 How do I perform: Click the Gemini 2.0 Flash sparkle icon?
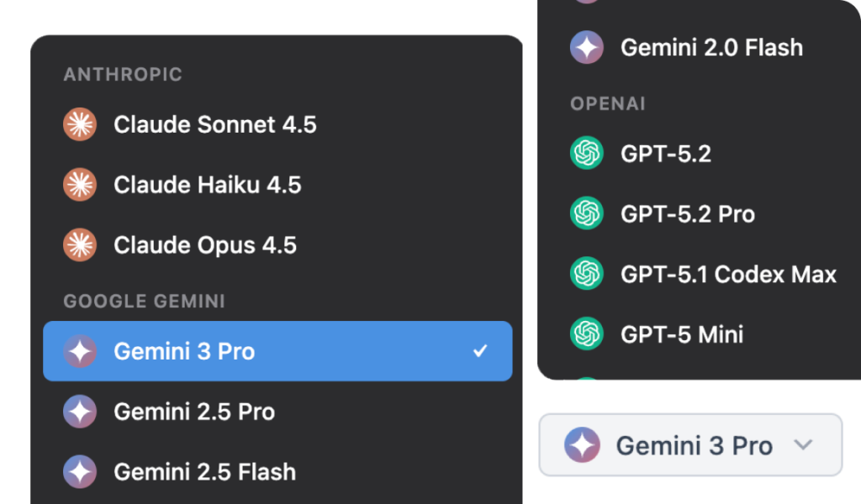click(x=587, y=48)
